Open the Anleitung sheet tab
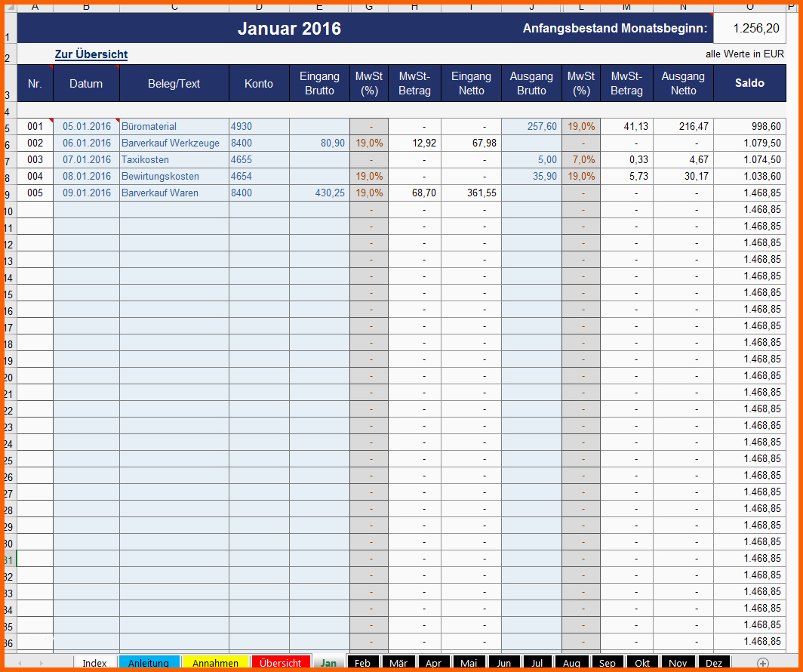The image size is (803, 672). (x=149, y=663)
